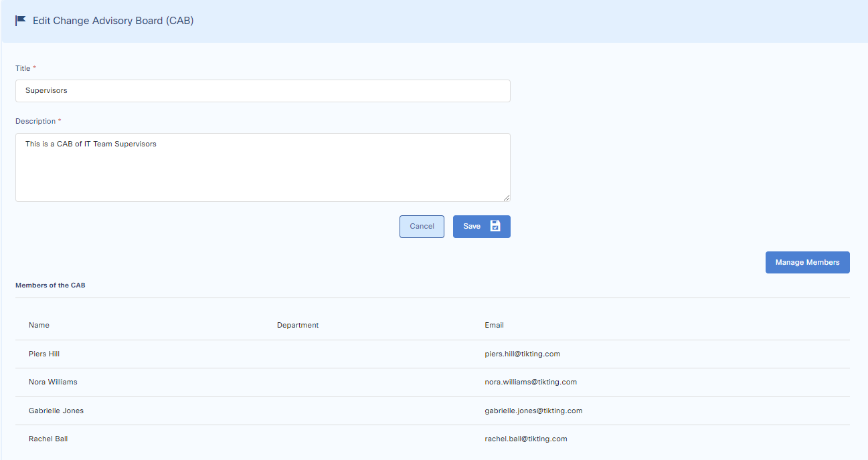The image size is (868, 460).
Task: Select Nora Williams in the members list
Action: point(53,382)
